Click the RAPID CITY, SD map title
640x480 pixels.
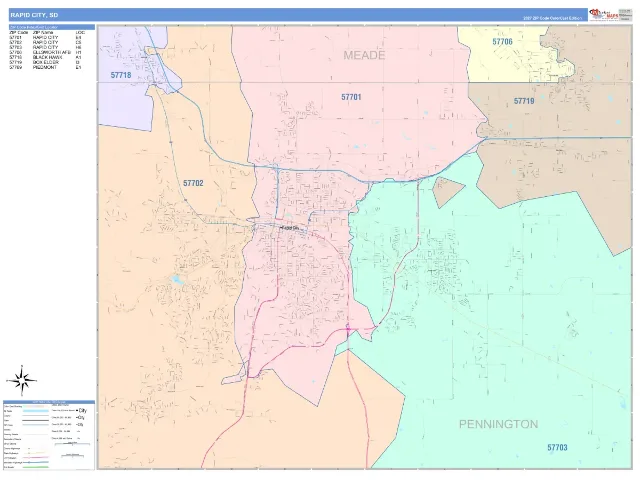pyautogui.click(x=34, y=15)
